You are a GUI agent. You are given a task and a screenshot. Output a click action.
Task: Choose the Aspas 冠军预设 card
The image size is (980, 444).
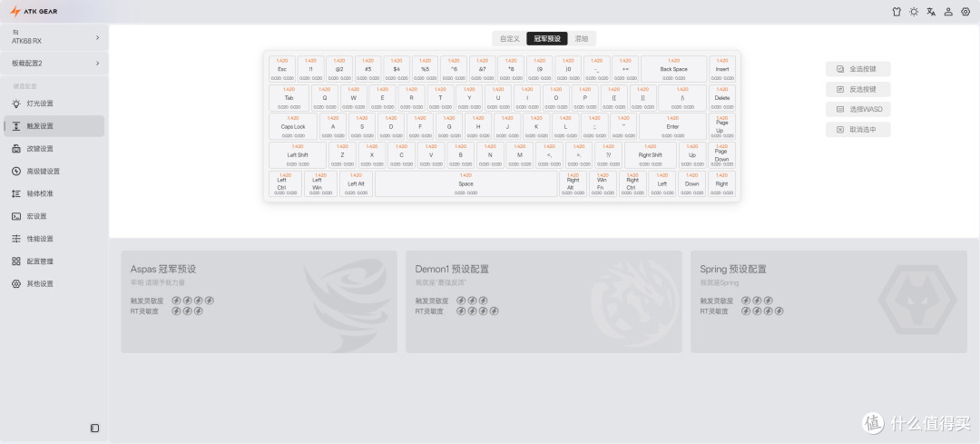[259, 301]
